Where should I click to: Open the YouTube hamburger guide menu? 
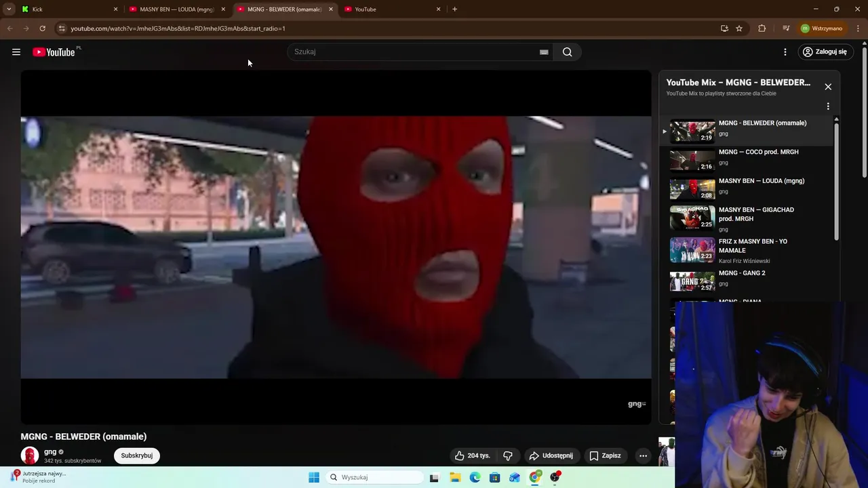coord(16,52)
